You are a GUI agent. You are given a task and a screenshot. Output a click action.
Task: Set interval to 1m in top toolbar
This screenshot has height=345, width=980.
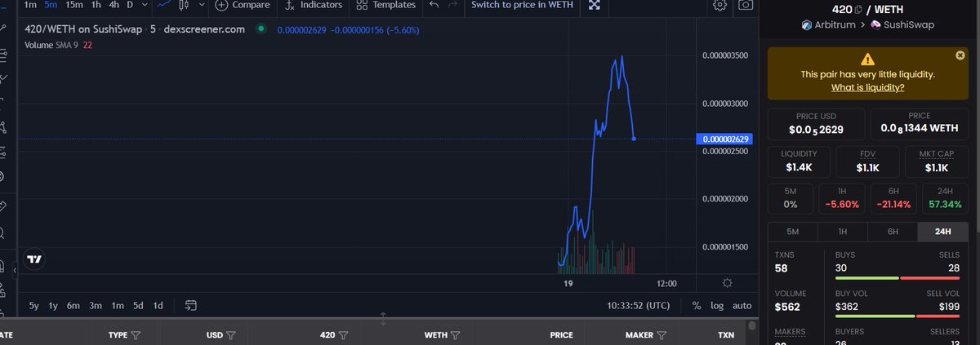30,5
